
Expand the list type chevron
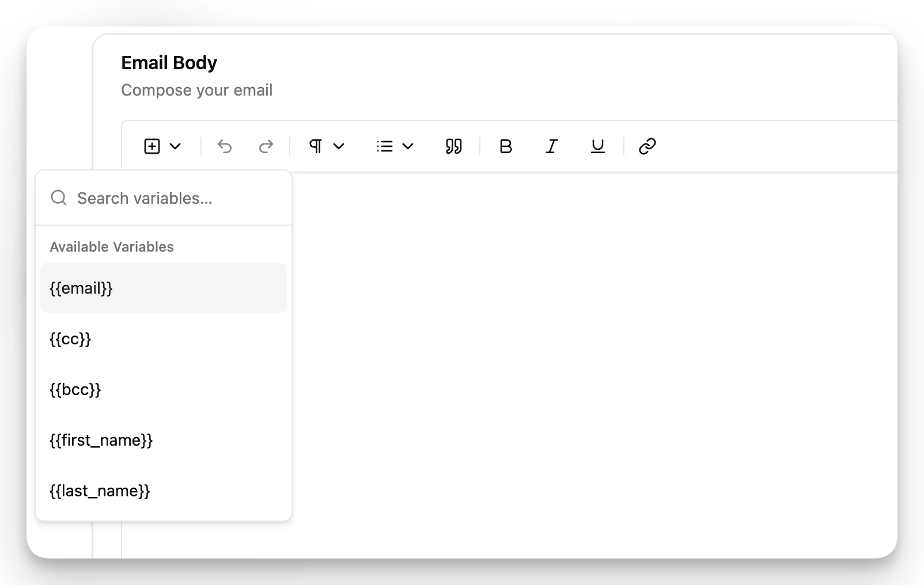(408, 146)
